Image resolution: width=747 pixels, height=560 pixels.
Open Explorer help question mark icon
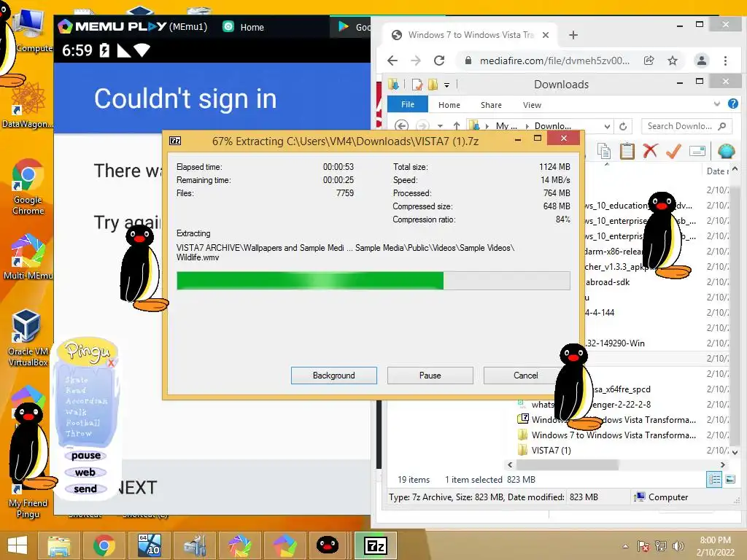tap(732, 104)
